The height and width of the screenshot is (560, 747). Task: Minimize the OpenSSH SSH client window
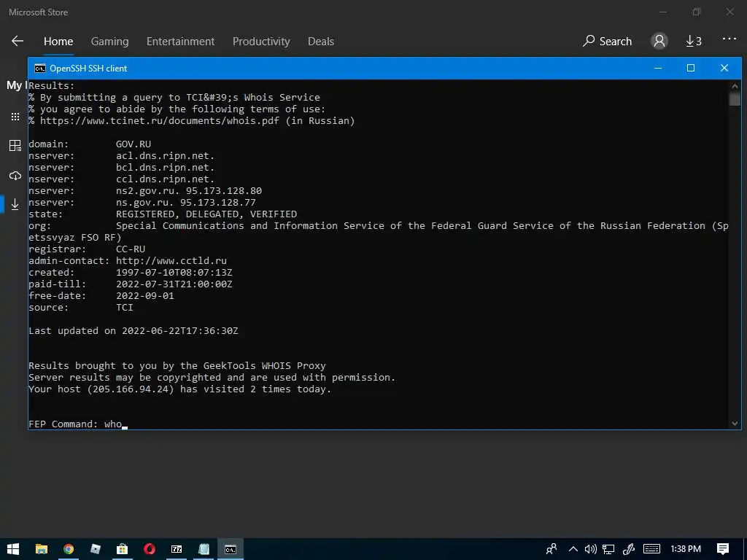pyautogui.click(x=658, y=68)
